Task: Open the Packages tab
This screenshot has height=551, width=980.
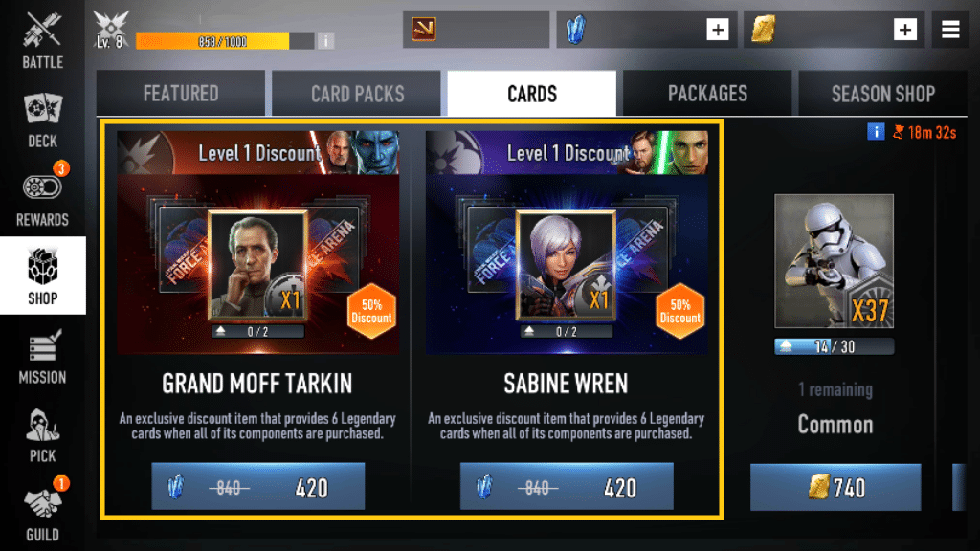Action: pos(707,94)
